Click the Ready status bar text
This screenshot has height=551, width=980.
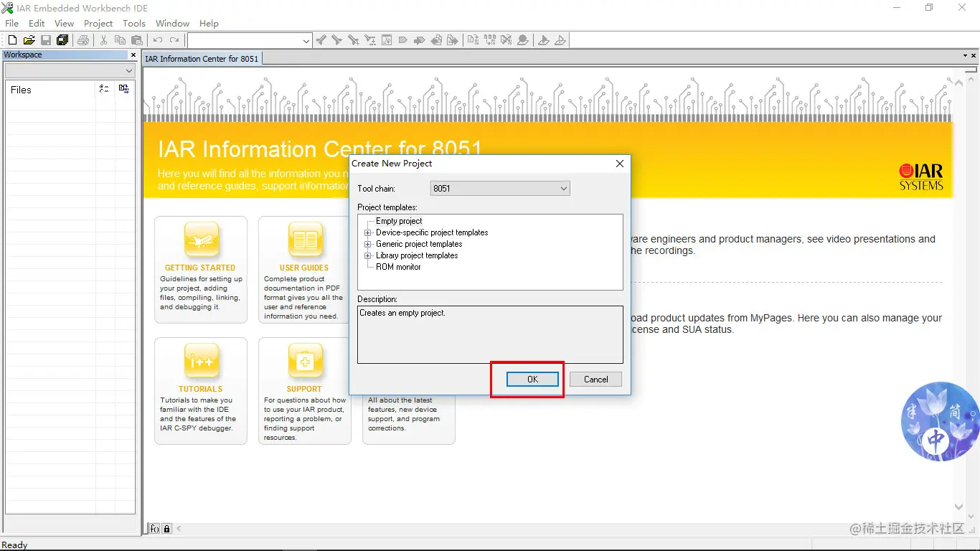point(14,545)
